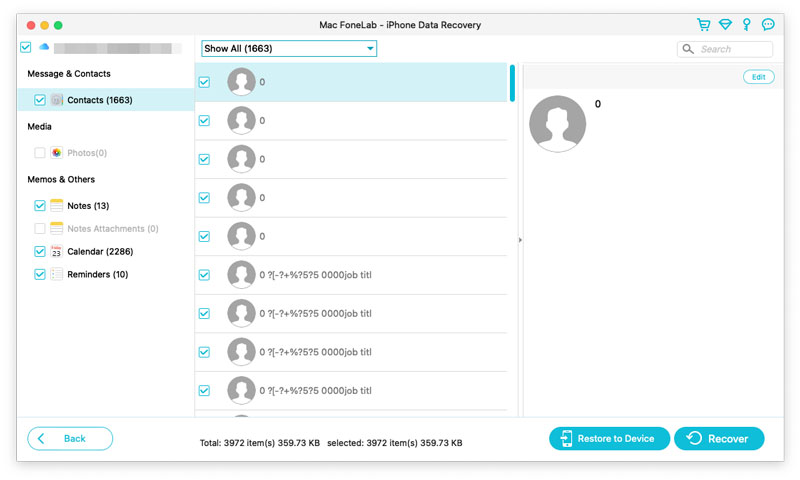Select Notes (13) category
The image size is (800, 480).
click(x=88, y=206)
